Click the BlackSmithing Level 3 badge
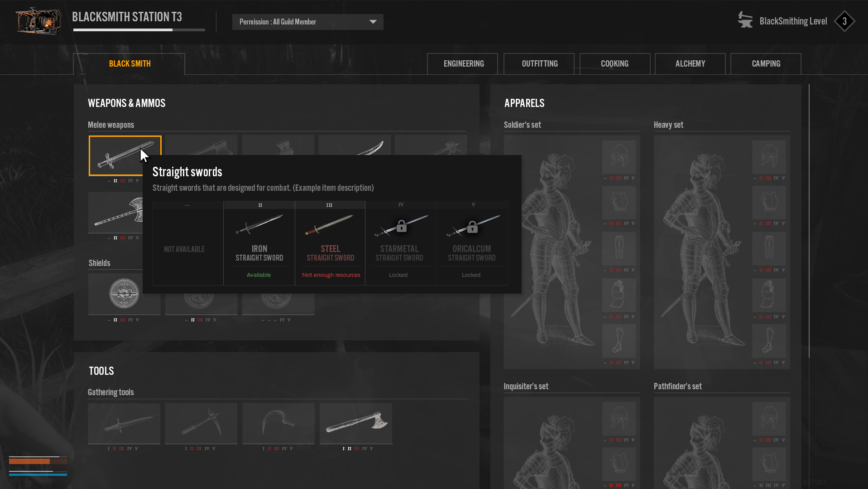The height and width of the screenshot is (489, 868). pyautogui.click(x=844, y=21)
